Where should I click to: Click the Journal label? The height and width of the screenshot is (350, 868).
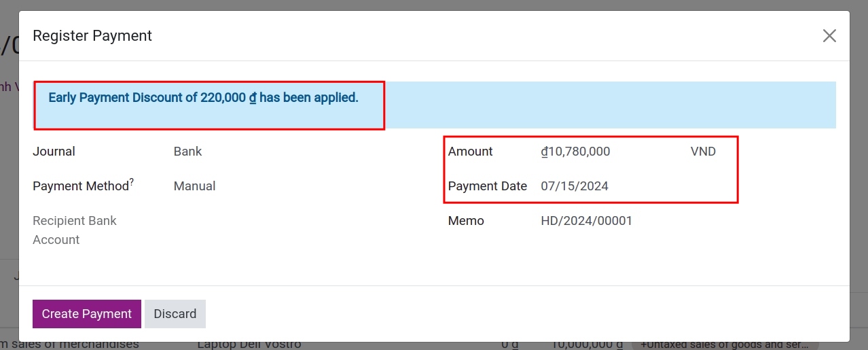(54, 152)
